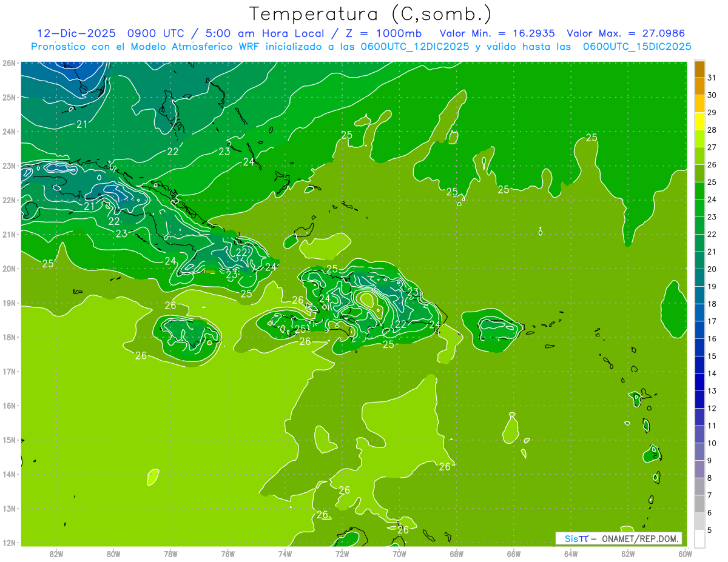Click the '64W' longitude axis label

point(571,554)
